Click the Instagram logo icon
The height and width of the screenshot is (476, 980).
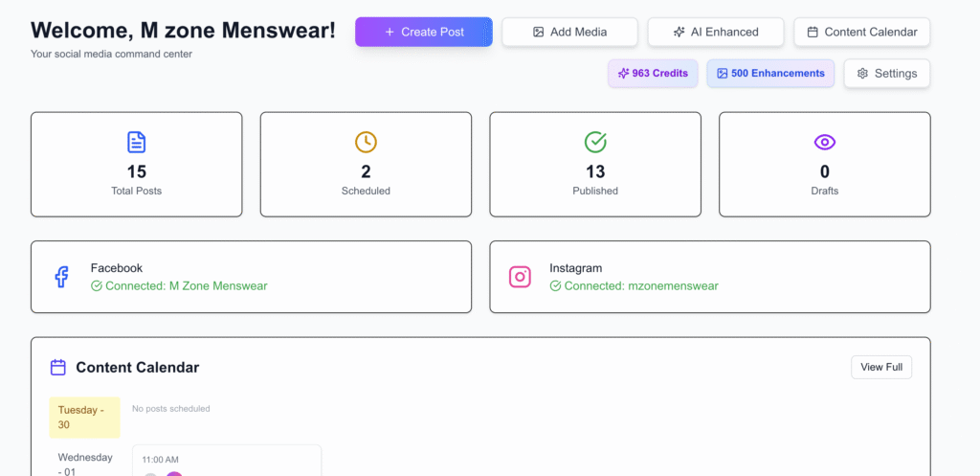coord(520,277)
